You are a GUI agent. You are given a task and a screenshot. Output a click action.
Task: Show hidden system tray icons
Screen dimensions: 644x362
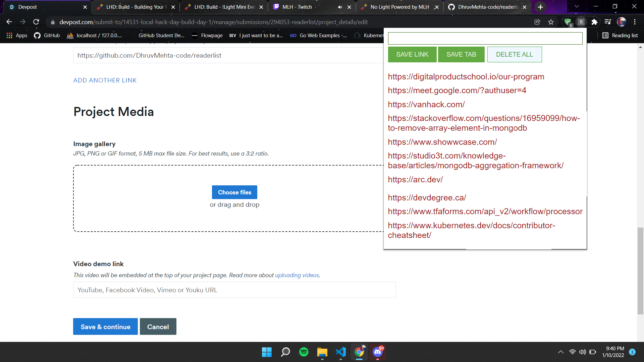pyautogui.click(x=560, y=352)
